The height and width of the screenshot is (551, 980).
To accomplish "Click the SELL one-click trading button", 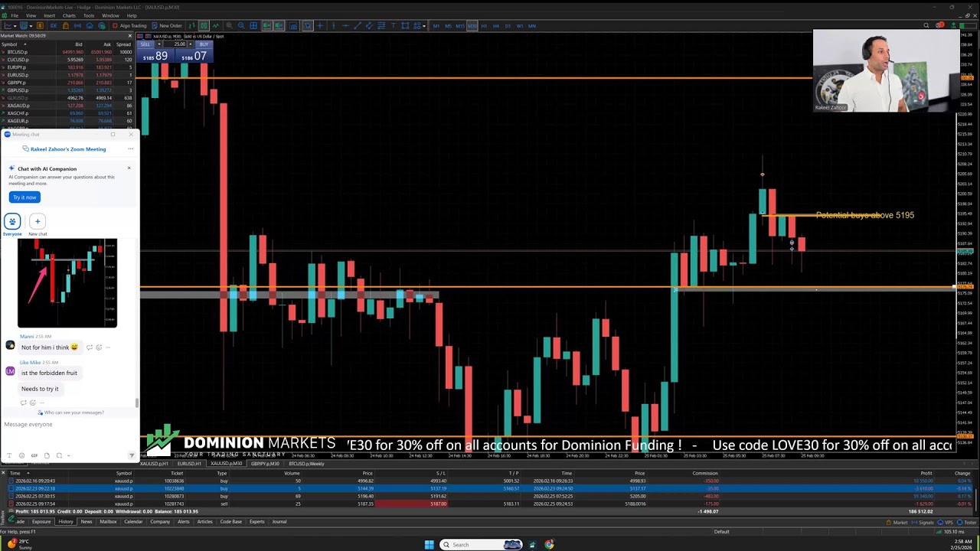I will [145, 44].
